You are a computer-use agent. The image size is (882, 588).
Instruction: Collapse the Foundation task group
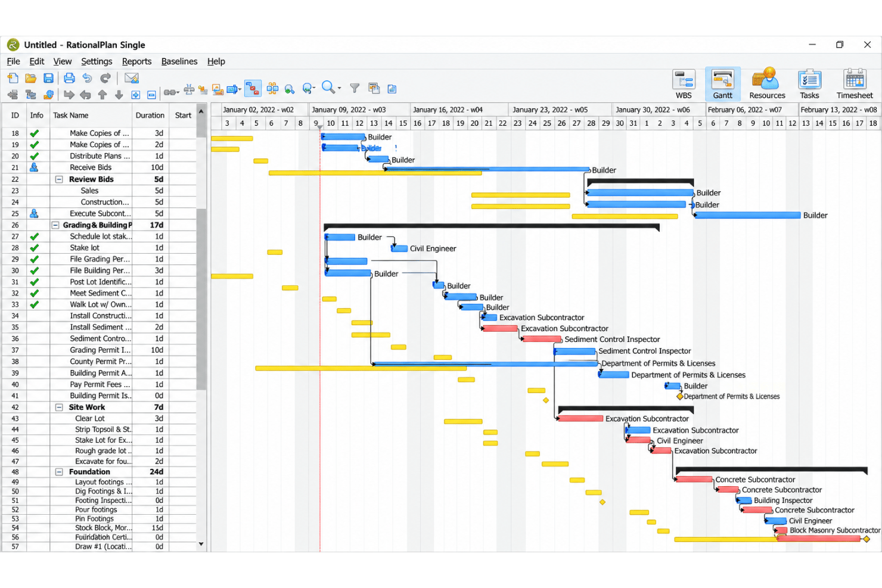tap(59, 472)
